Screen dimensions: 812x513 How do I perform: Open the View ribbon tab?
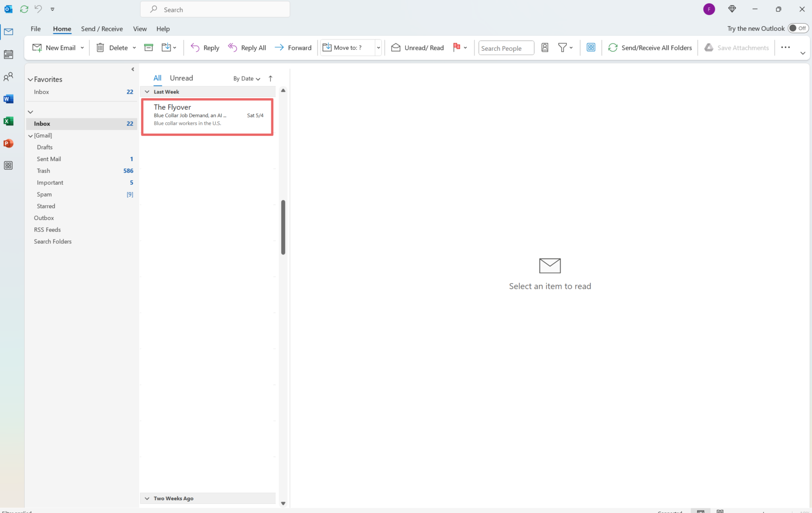pyautogui.click(x=140, y=28)
